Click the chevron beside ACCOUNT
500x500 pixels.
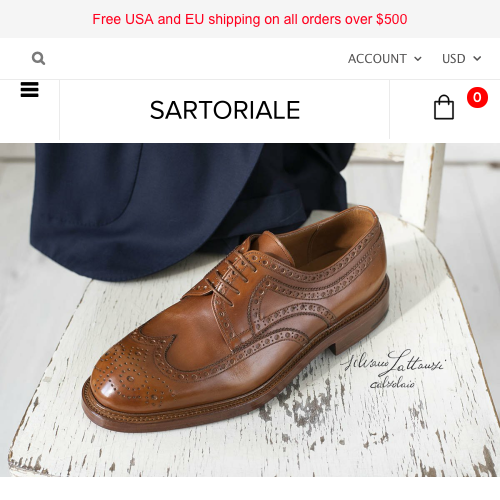click(x=418, y=59)
